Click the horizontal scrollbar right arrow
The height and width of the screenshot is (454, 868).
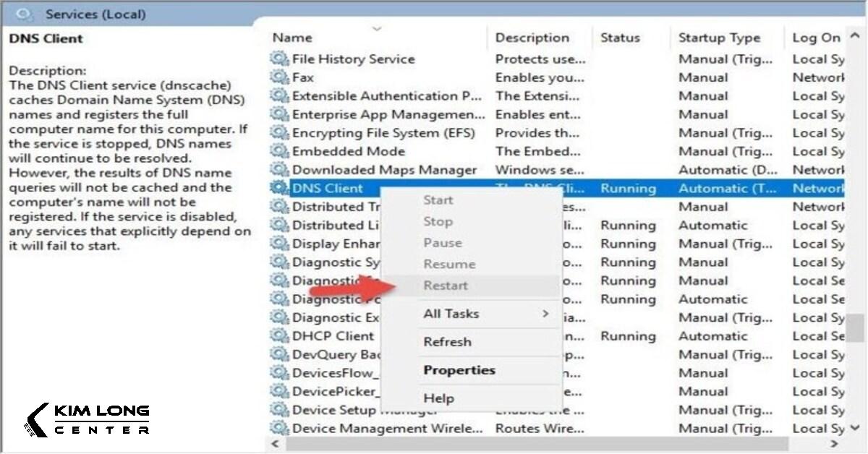(835, 444)
